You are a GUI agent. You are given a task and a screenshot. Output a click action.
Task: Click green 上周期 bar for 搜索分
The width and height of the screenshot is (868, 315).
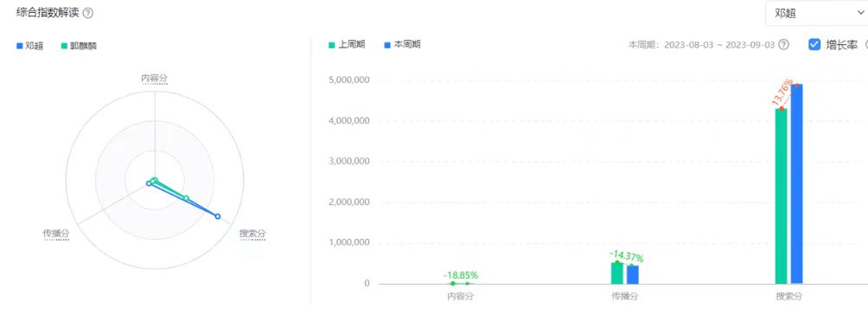(781, 196)
